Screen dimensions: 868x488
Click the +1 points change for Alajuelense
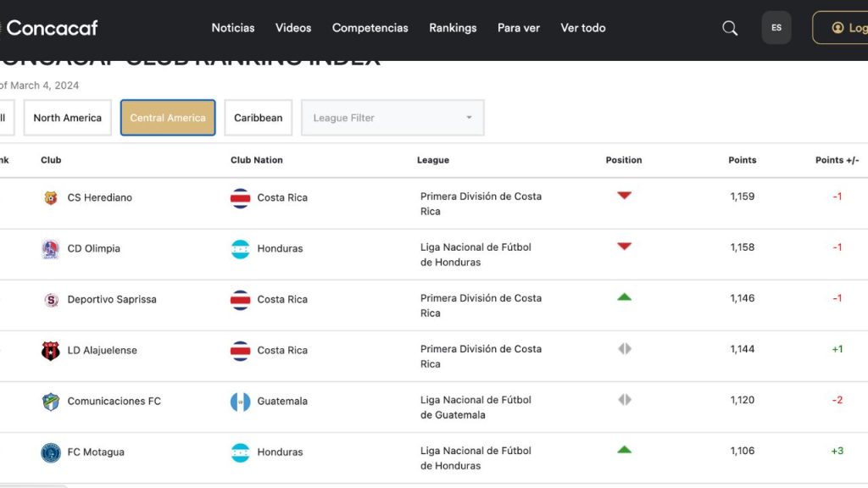coord(837,349)
